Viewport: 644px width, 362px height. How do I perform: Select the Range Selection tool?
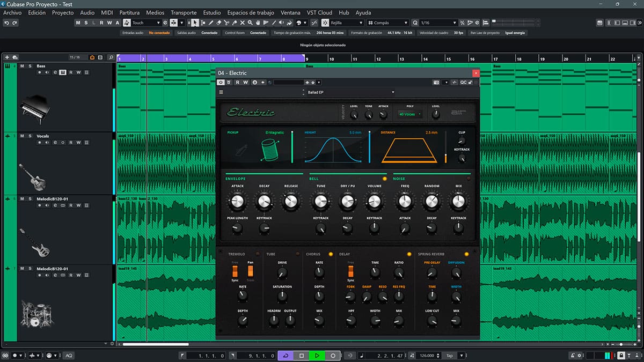(203, 23)
